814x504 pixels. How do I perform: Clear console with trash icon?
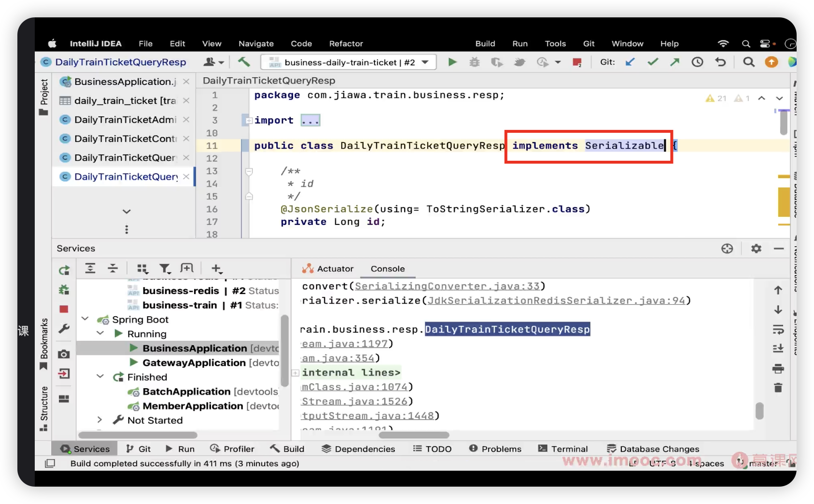coord(778,388)
